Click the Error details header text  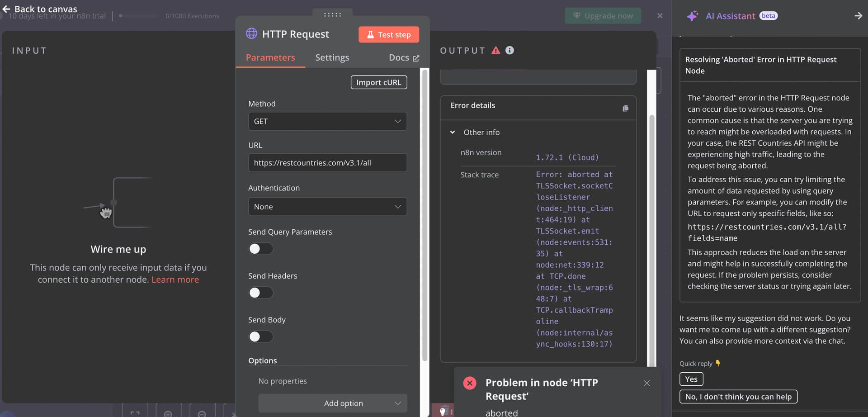click(473, 105)
